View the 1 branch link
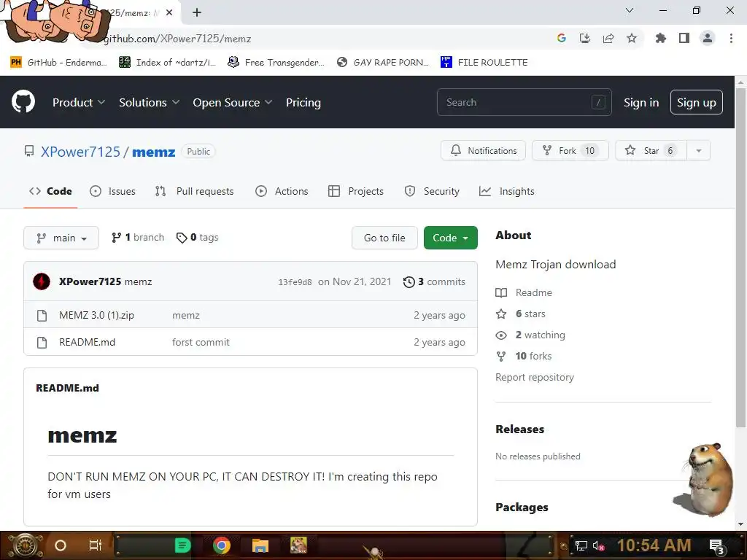Image resolution: width=747 pixels, height=560 pixels. tap(138, 237)
